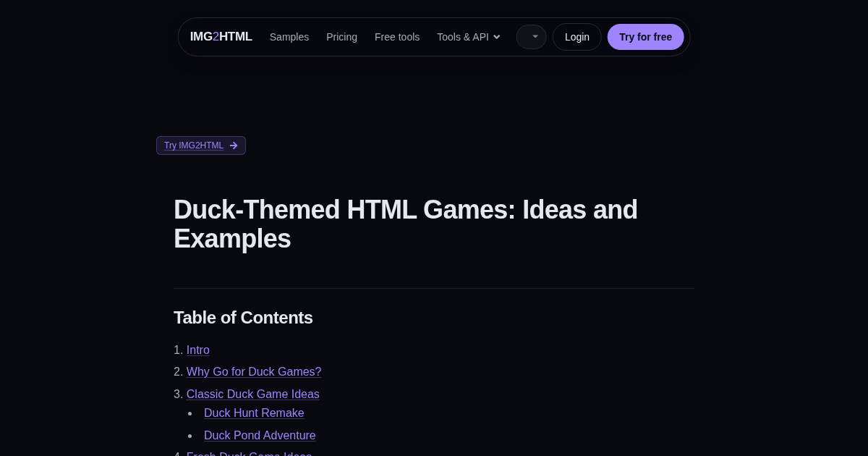This screenshot has width=868, height=456.
Task: Click the Duck-Themed HTML Games article title
Action: tap(406, 224)
